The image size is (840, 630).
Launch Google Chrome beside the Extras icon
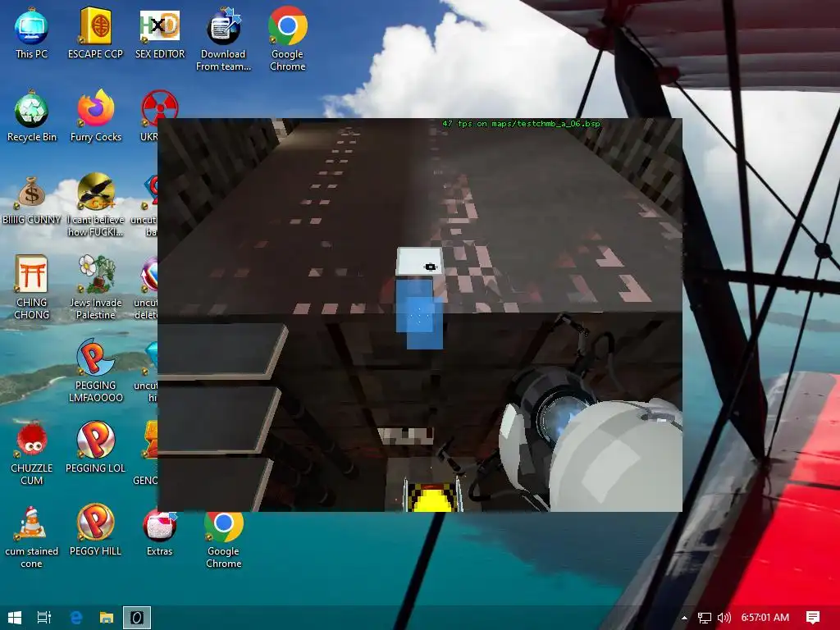(223, 540)
